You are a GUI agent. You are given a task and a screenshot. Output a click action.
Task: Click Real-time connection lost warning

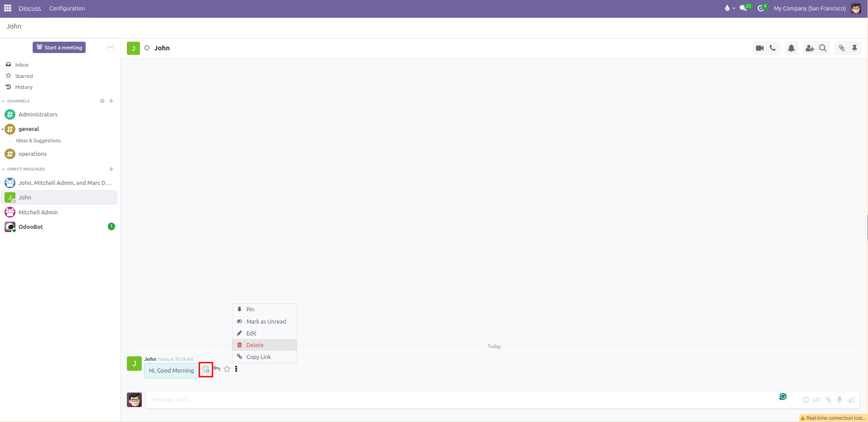tap(833, 418)
